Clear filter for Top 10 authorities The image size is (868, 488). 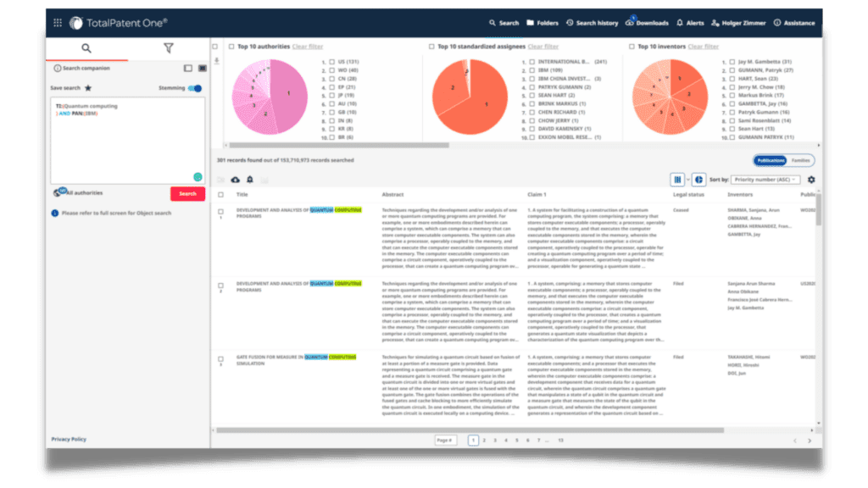click(307, 47)
